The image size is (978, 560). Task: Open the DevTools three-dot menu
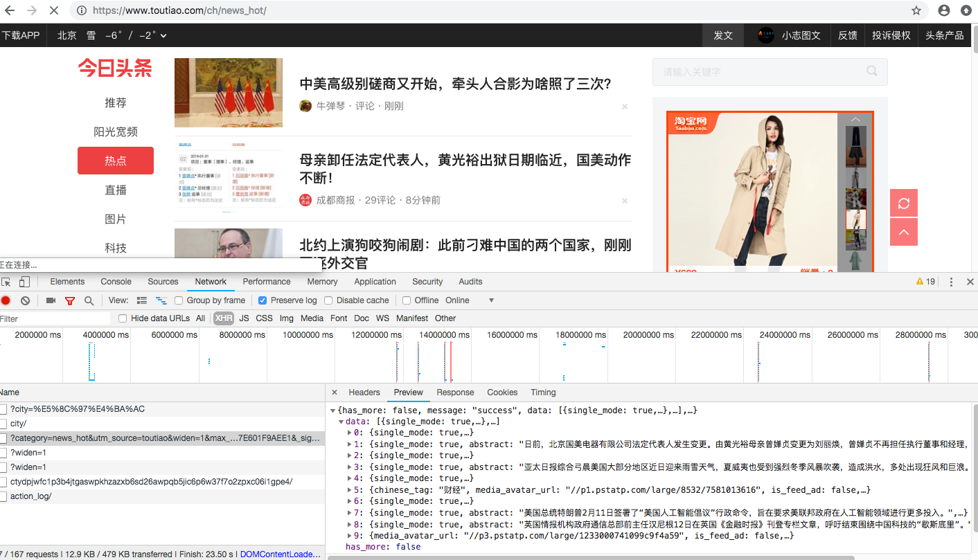(951, 282)
